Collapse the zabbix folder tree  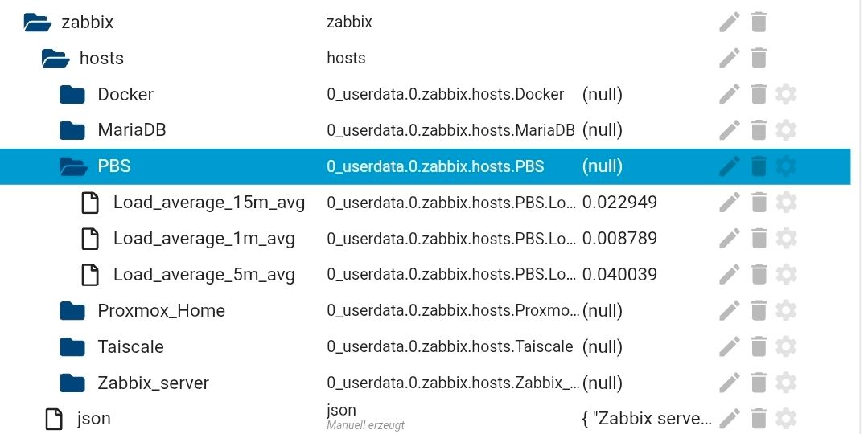[x=38, y=23]
